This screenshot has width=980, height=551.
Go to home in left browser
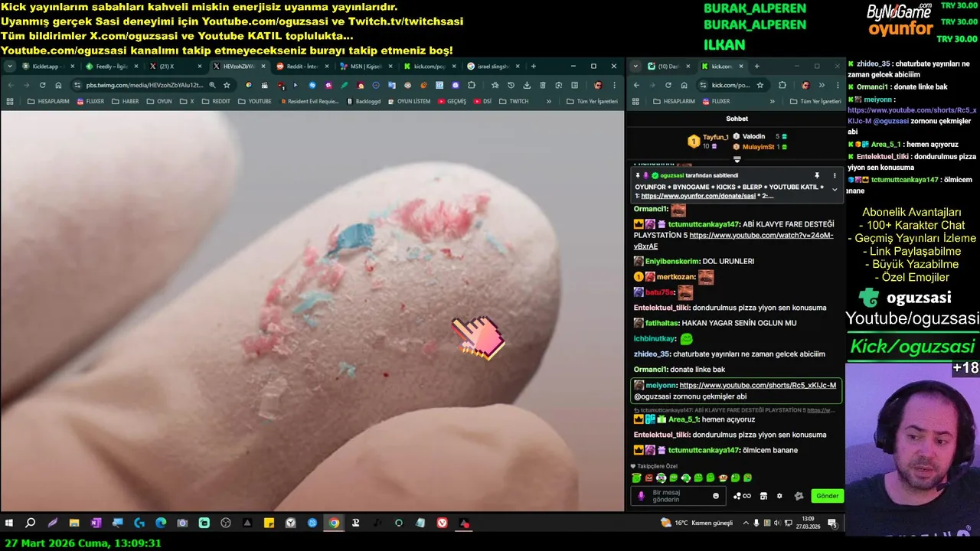click(x=58, y=85)
